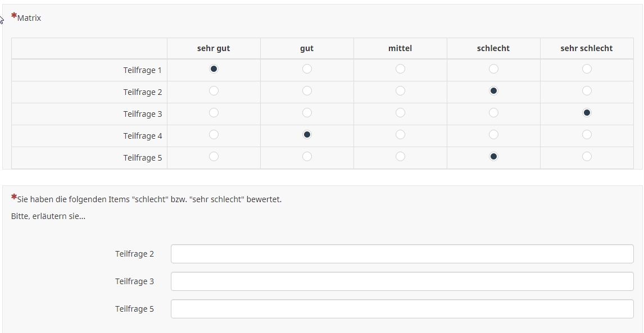
Task: Click the Teilfrage 5 explanation text field
Action: coord(402,309)
